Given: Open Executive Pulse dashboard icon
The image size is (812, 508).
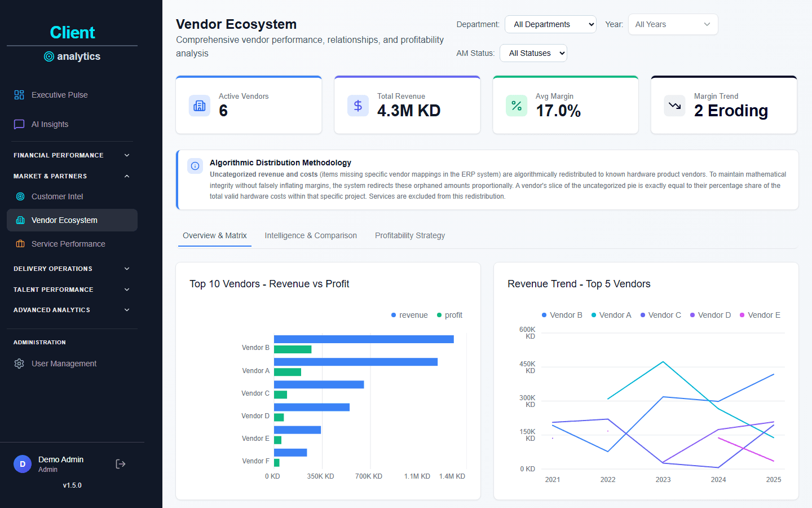Looking at the screenshot, I should coord(19,95).
